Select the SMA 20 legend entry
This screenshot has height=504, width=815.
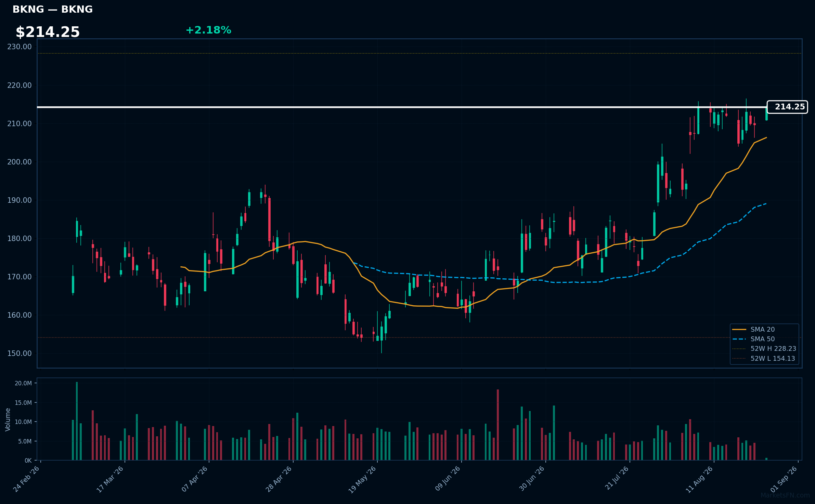point(763,329)
